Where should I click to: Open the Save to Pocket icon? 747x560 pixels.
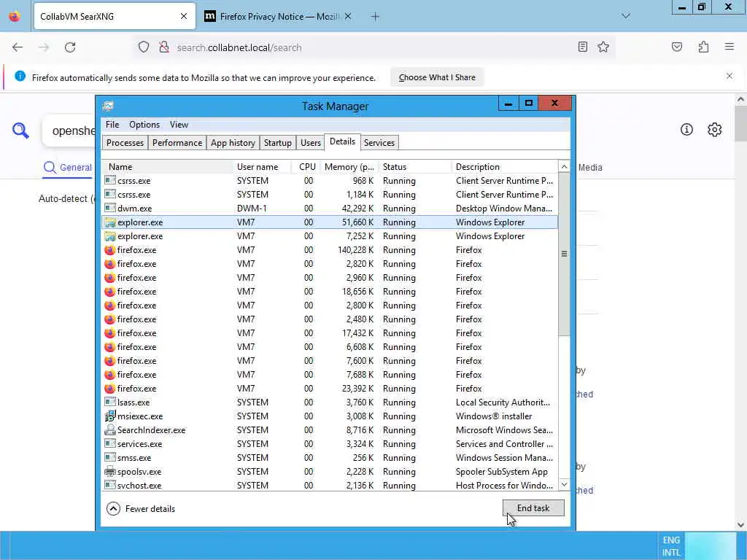click(x=676, y=47)
